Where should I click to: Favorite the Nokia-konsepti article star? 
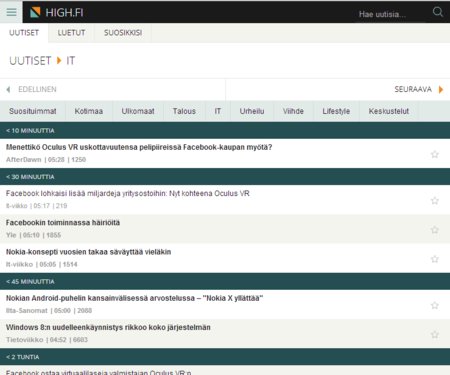(435, 259)
